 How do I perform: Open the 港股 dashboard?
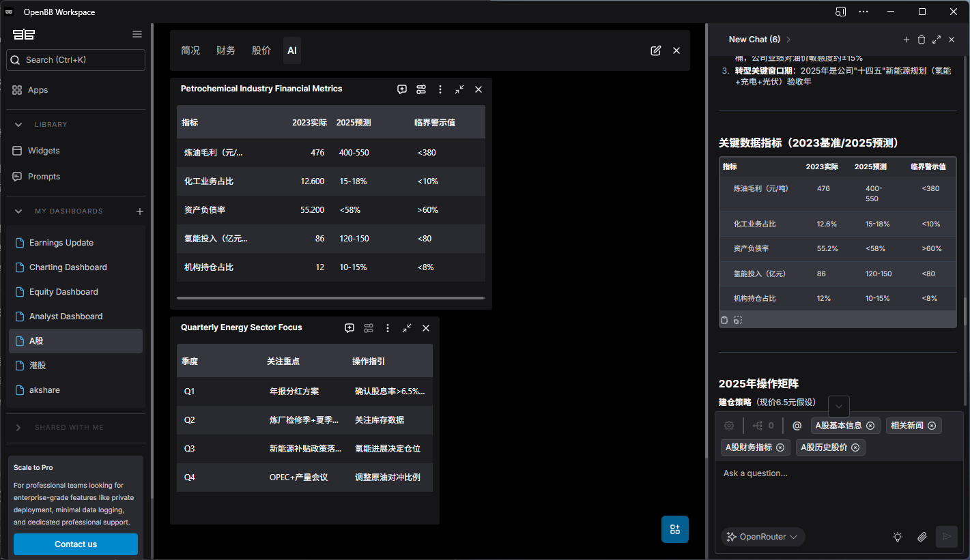point(76,366)
